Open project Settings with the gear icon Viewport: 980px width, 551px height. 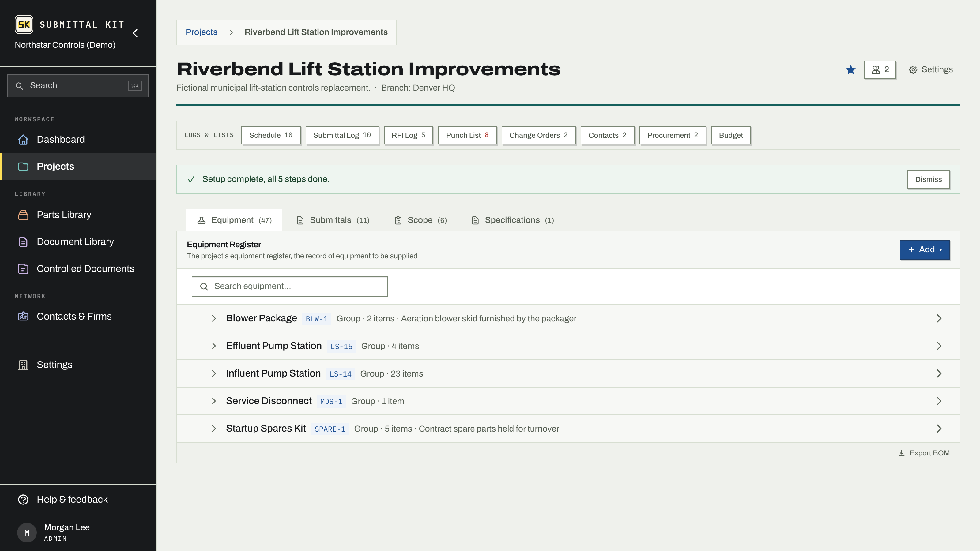[x=931, y=69]
